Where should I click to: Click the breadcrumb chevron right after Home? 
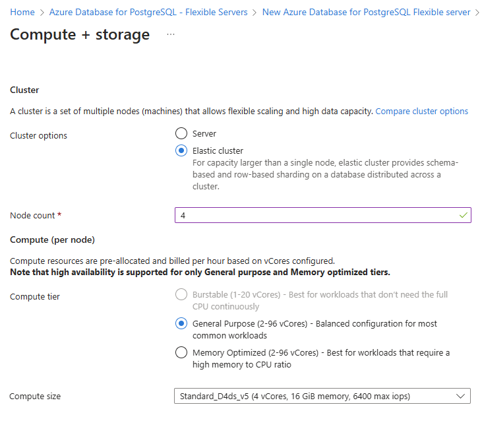42,13
